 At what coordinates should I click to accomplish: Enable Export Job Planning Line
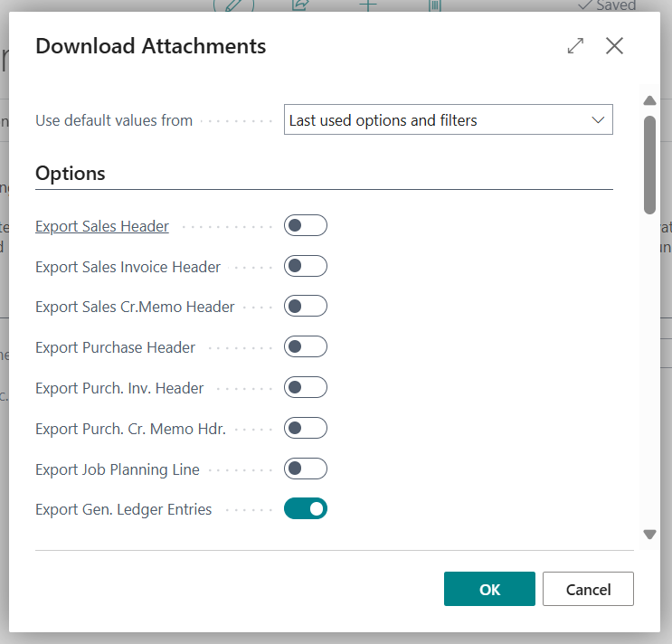tap(306, 469)
